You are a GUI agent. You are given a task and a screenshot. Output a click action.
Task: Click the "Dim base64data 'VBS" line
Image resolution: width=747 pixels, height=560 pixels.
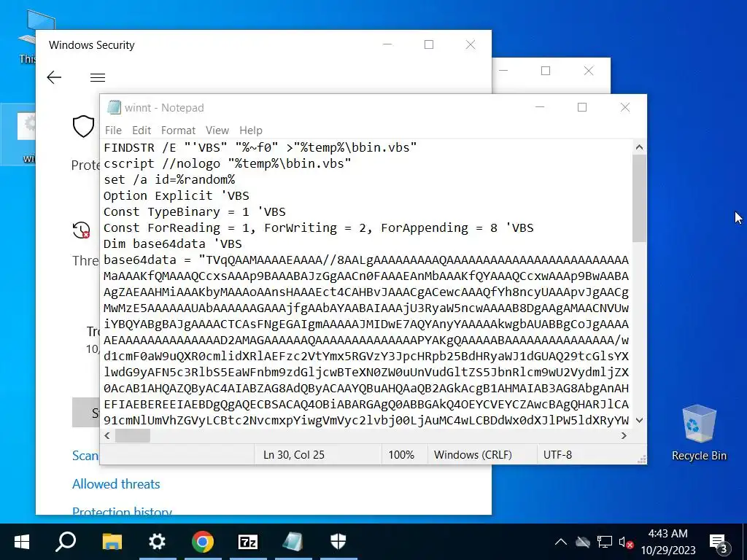[x=172, y=244]
